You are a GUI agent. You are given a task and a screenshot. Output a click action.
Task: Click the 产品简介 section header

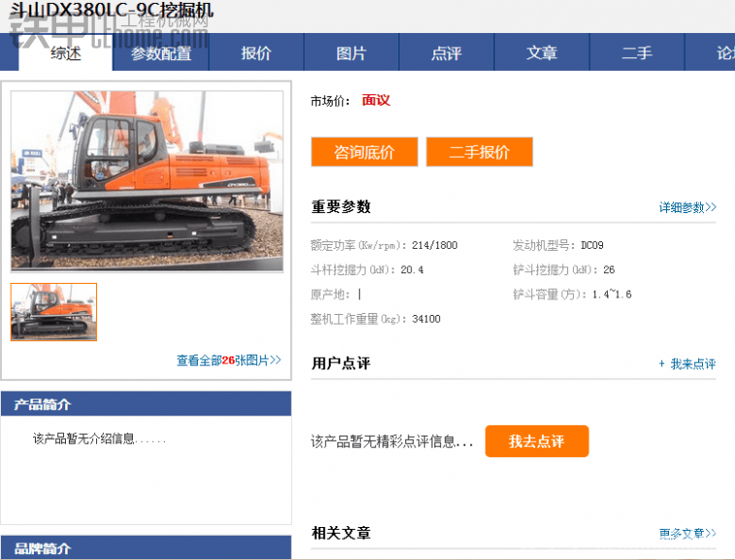click(x=146, y=404)
